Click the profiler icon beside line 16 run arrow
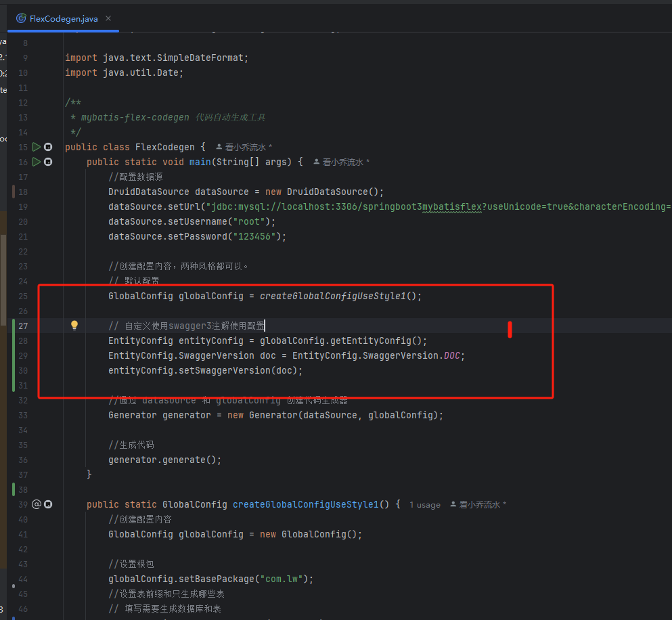Screen dimensions: 672x620 point(47,162)
